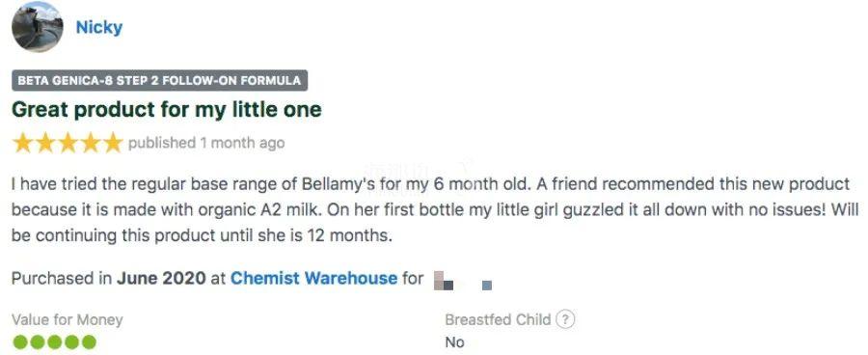This screenshot has width=868, height=355.
Task: Follow the Chemist Warehouse store link
Action: coord(313,278)
